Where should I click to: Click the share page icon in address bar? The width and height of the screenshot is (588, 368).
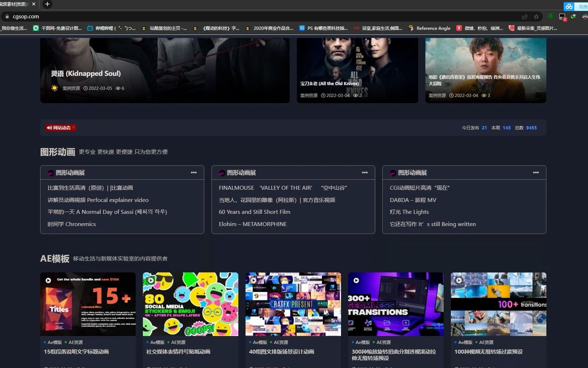525,17
